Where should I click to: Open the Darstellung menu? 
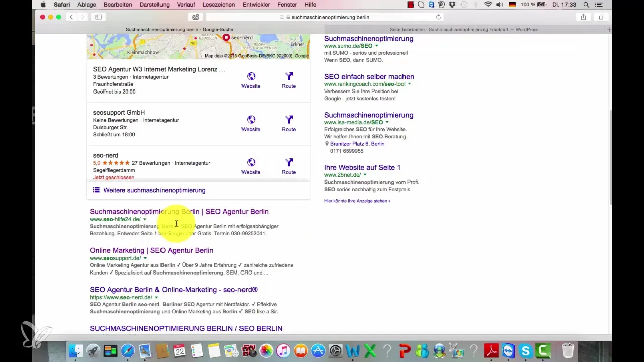[x=154, y=5]
